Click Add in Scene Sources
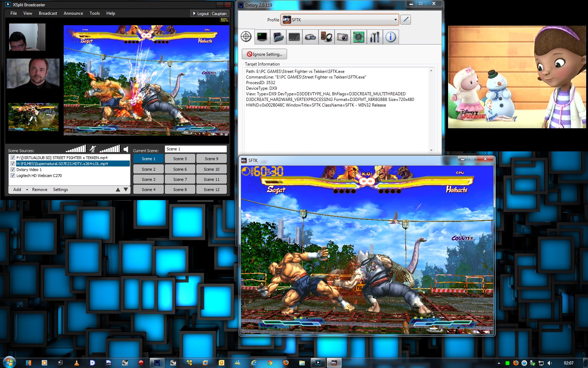 [x=17, y=190]
